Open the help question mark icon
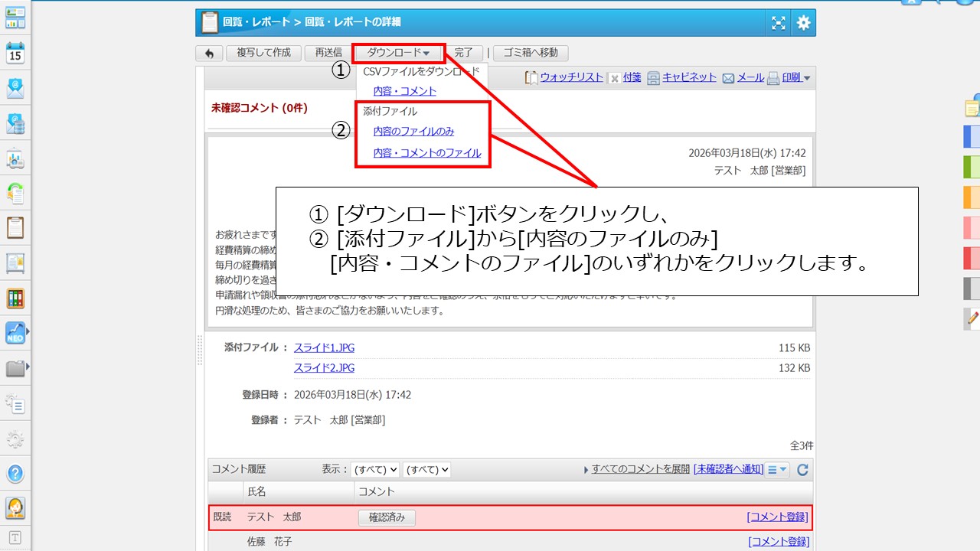This screenshot has width=980, height=551. pos(15,473)
